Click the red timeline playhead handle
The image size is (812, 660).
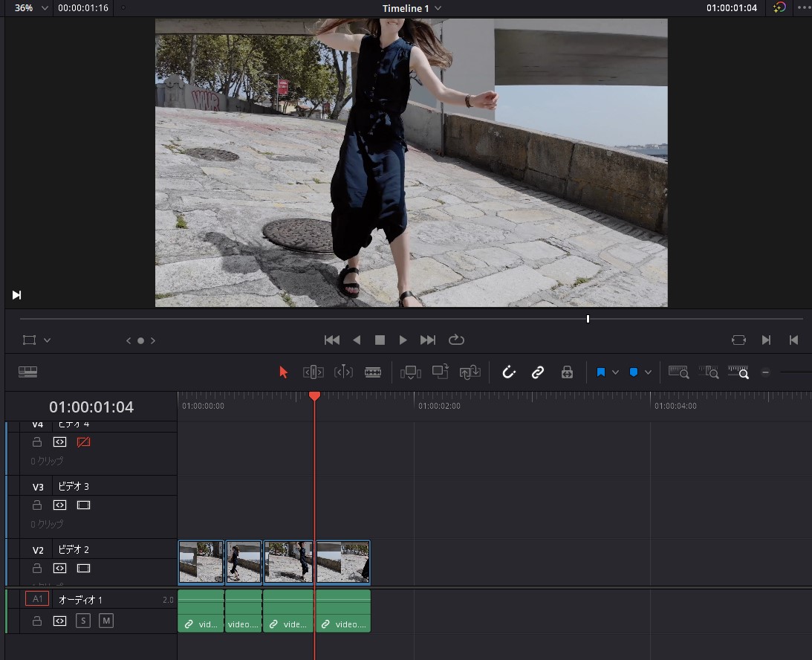314,396
